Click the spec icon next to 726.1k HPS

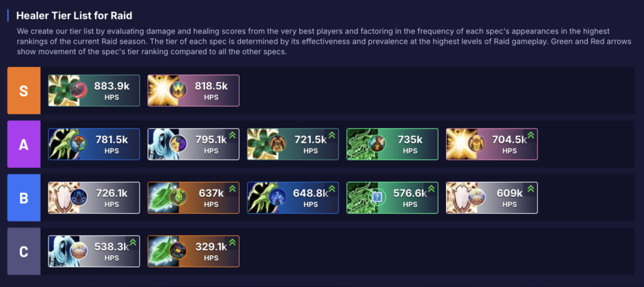point(79,197)
